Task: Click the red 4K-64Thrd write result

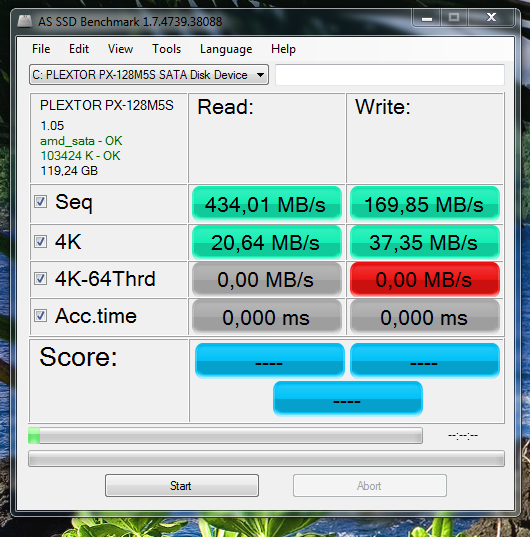Action: (x=425, y=279)
